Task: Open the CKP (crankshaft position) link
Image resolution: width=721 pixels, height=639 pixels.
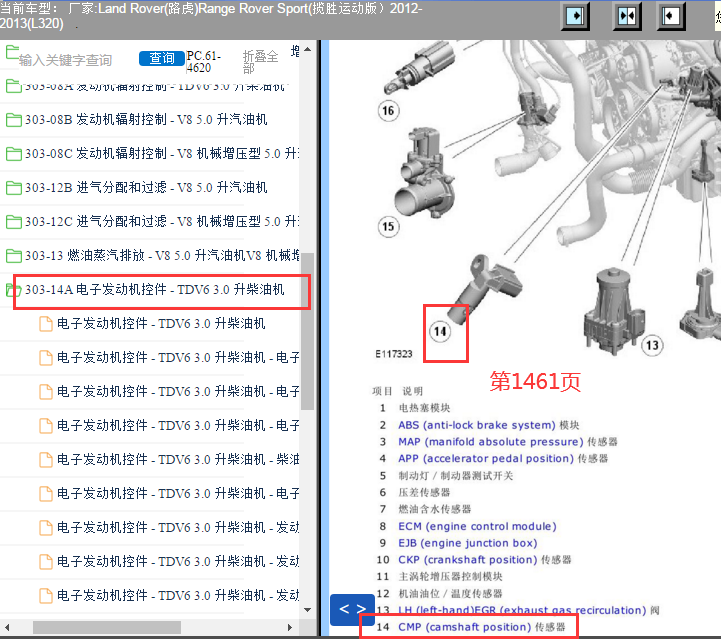Action: 468,560
